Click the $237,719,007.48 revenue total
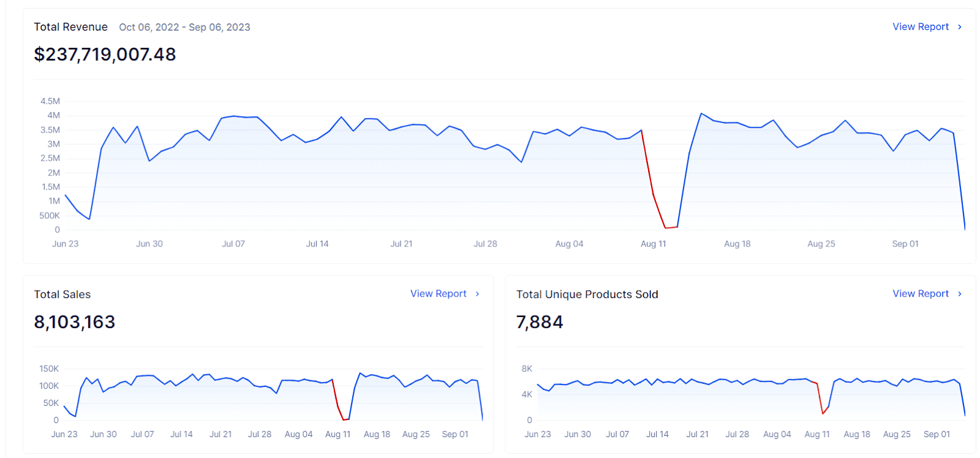Viewport: 980px width, 458px height. (105, 55)
